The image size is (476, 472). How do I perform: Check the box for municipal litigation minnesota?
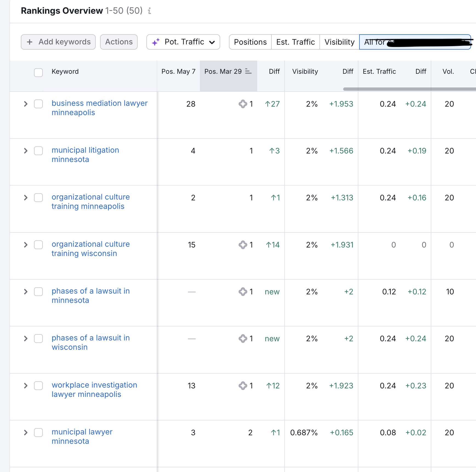pos(38,151)
